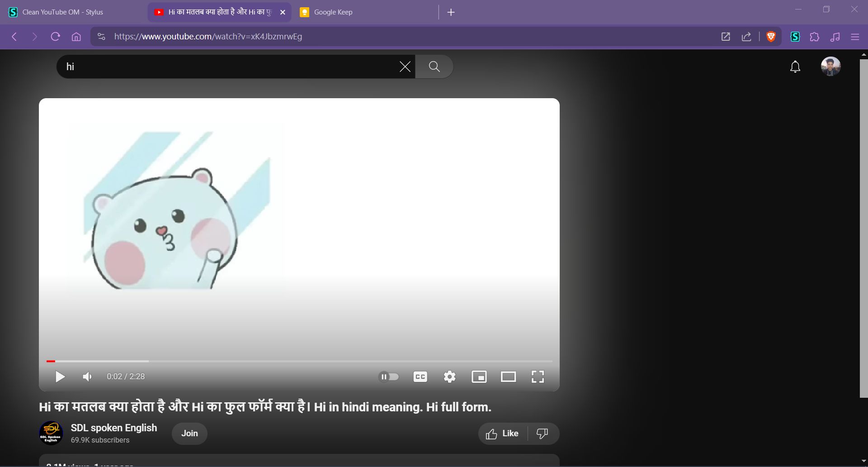868x467 pixels.
Task: Like the video
Action: [503, 434]
